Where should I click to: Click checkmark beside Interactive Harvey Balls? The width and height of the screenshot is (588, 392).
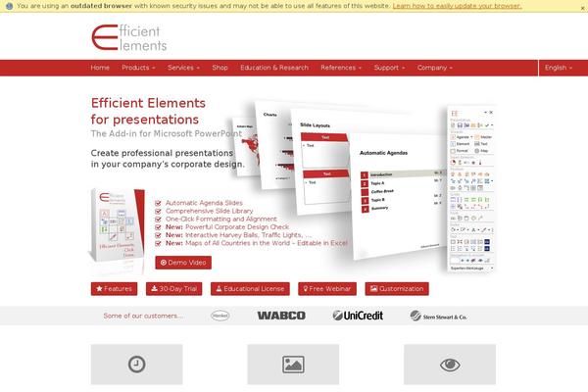(158, 235)
